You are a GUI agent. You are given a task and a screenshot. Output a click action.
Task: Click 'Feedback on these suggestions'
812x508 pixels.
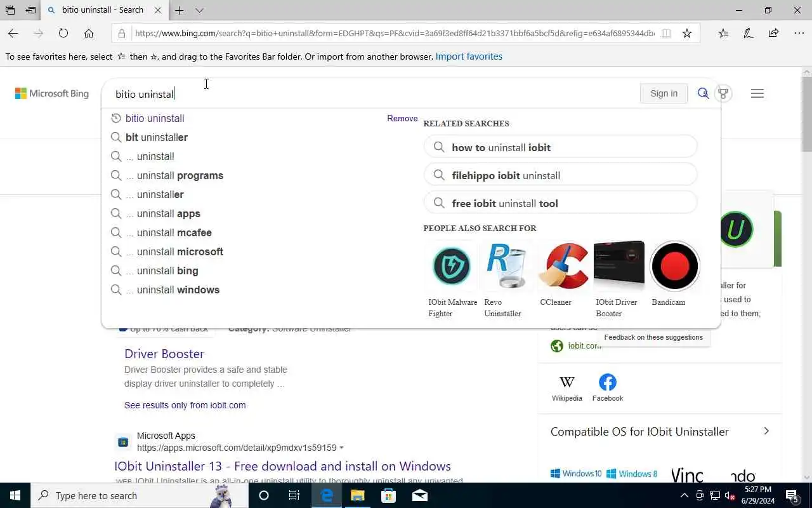(653, 337)
